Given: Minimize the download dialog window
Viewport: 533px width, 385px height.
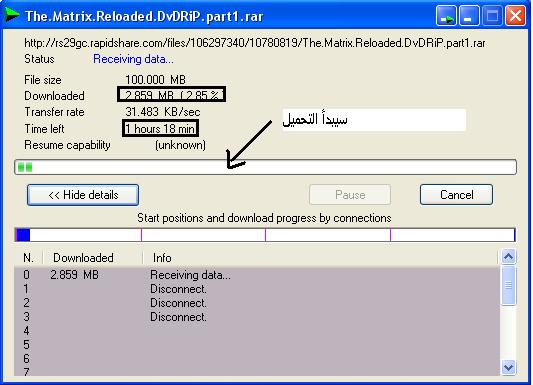Looking at the screenshot, I should [x=469, y=16].
